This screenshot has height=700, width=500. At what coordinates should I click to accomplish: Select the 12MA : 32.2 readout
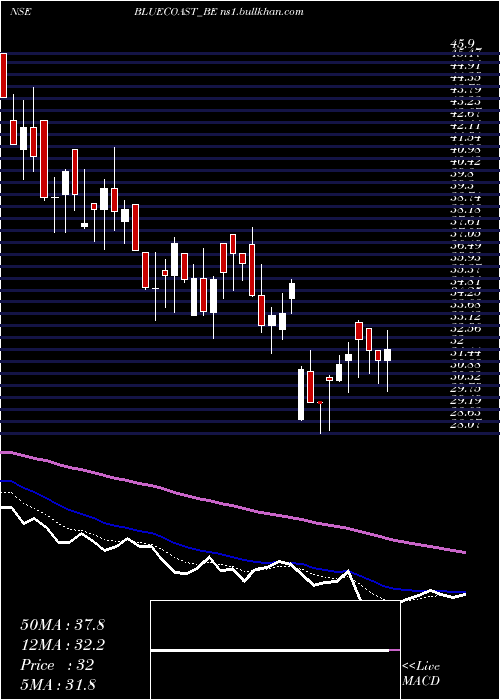pos(62,645)
